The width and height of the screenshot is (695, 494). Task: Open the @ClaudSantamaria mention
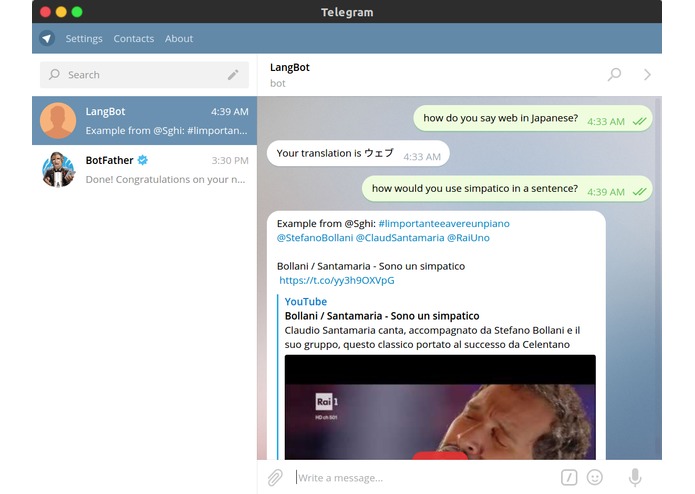click(x=400, y=237)
